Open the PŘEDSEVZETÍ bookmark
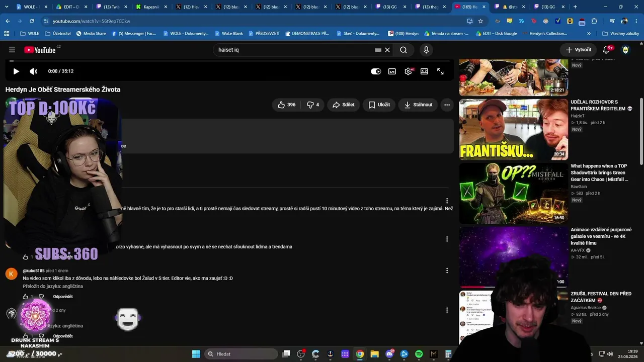Image resolution: width=644 pixels, height=362 pixels. 263,34
